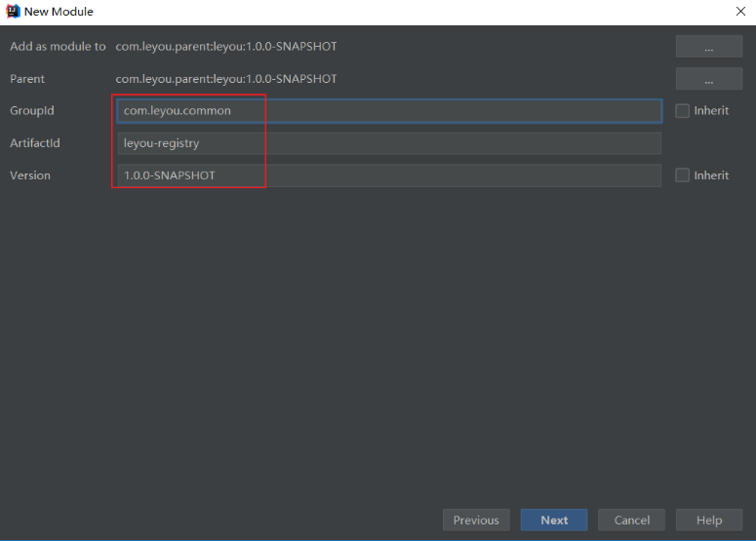This screenshot has width=756, height=541.
Task: Click the ArtifactId label
Action: click(x=35, y=143)
